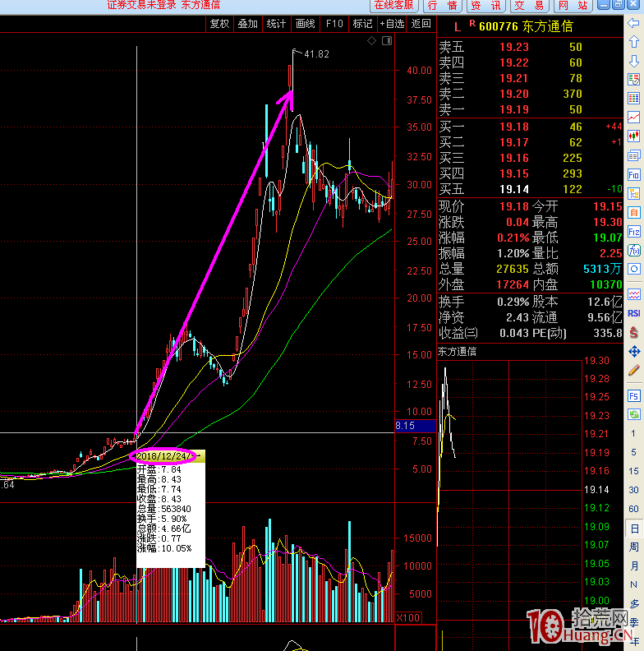
Task: Open the f(x) formula manager icon
Action: pos(633,251)
